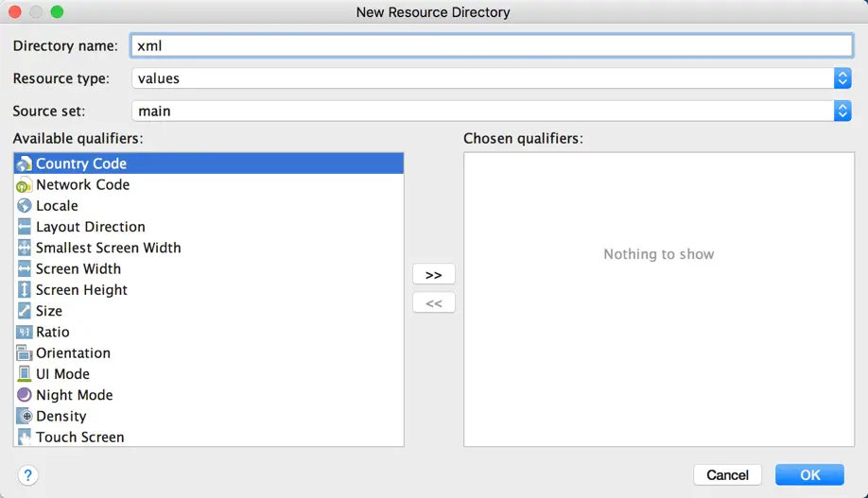This screenshot has width=868, height=498.
Task: Select the Size list item
Action: pos(209,311)
